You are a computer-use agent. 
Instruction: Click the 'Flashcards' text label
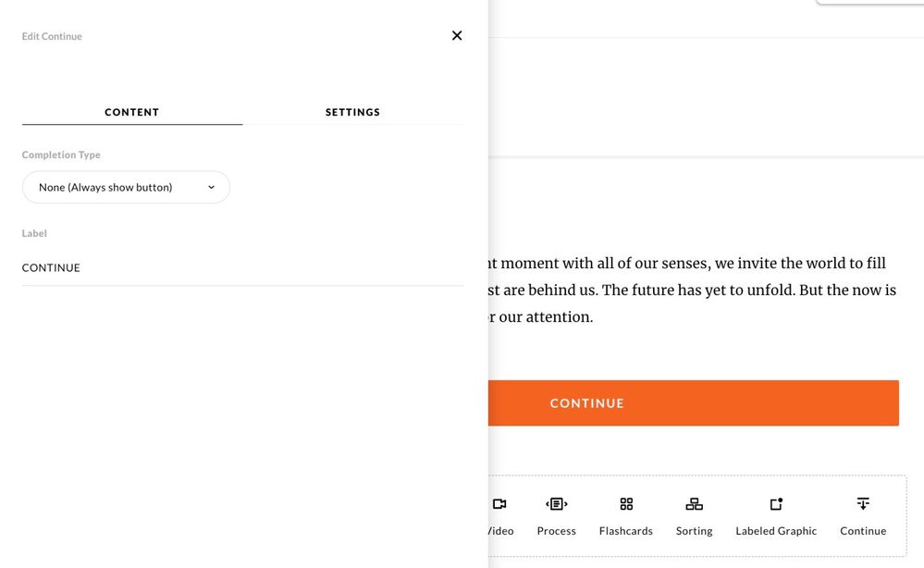[x=626, y=531]
